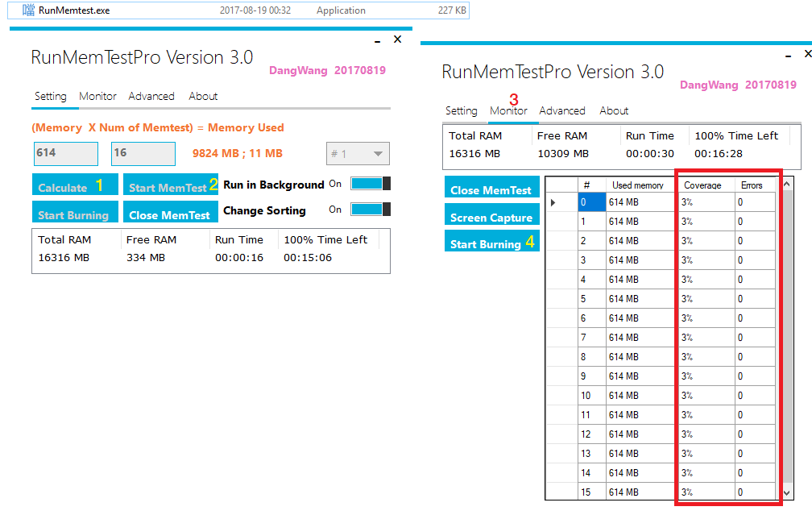This screenshot has height=515, width=812.
Task: Click Run Time value 00:00:16
Action: (239, 258)
